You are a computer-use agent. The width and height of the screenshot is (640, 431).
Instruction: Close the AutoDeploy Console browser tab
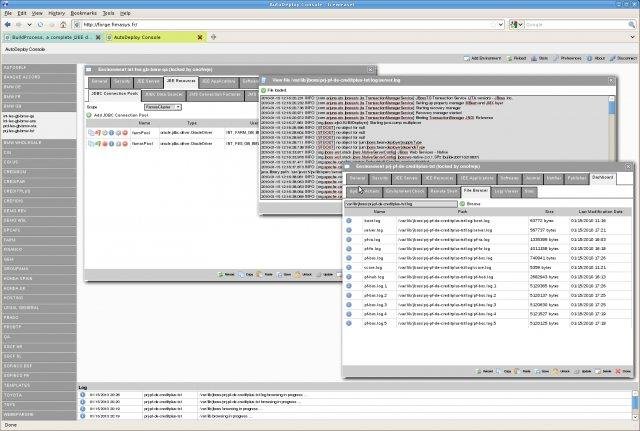click(200, 37)
